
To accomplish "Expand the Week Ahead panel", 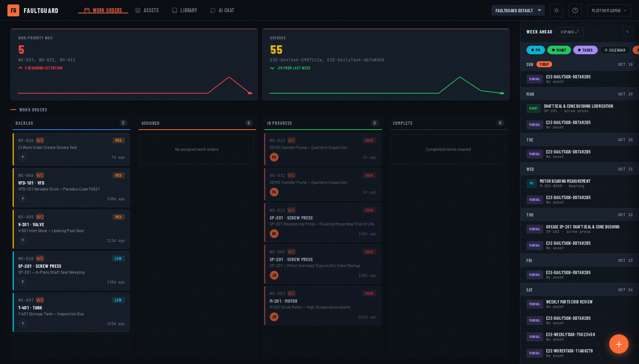I will [570, 32].
